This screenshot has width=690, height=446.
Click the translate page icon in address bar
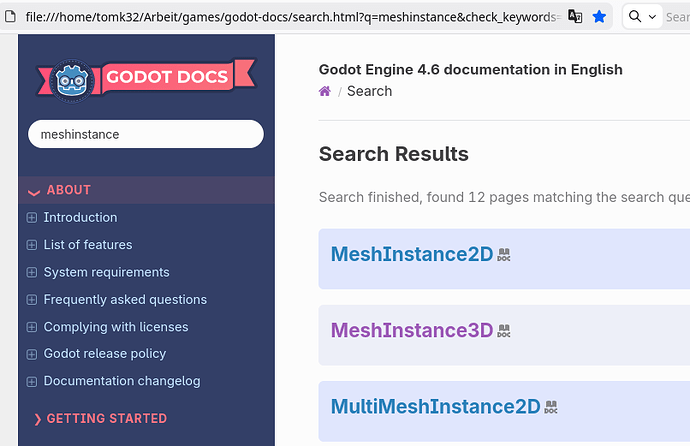coord(575,17)
